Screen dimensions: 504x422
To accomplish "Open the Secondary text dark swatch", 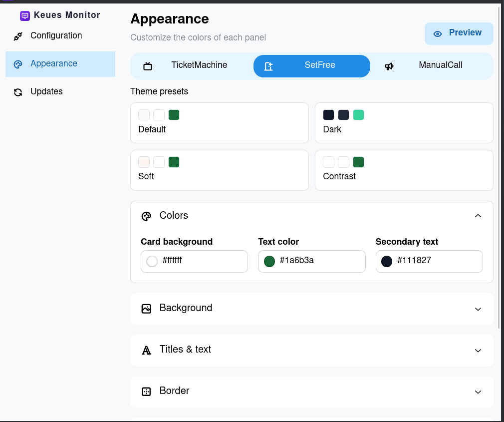I will pos(387,261).
